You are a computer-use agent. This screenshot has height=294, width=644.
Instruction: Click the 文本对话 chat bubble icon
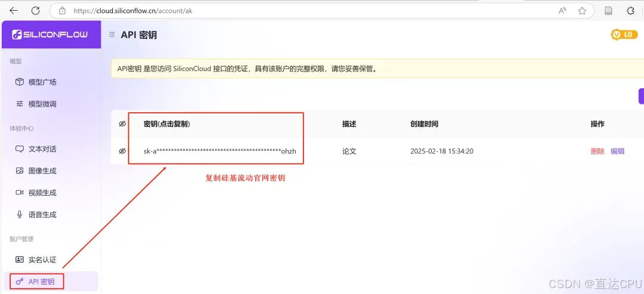coord(19,149)
